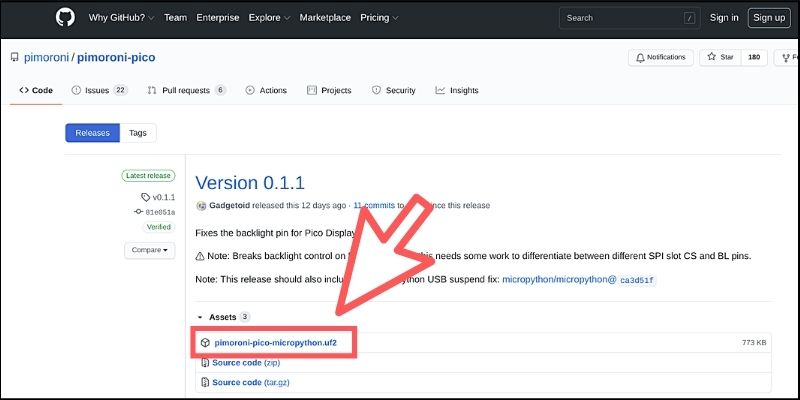The height and width of the screenshot is (400, 800).
Task: Star the repository
Action: point(720,58)
